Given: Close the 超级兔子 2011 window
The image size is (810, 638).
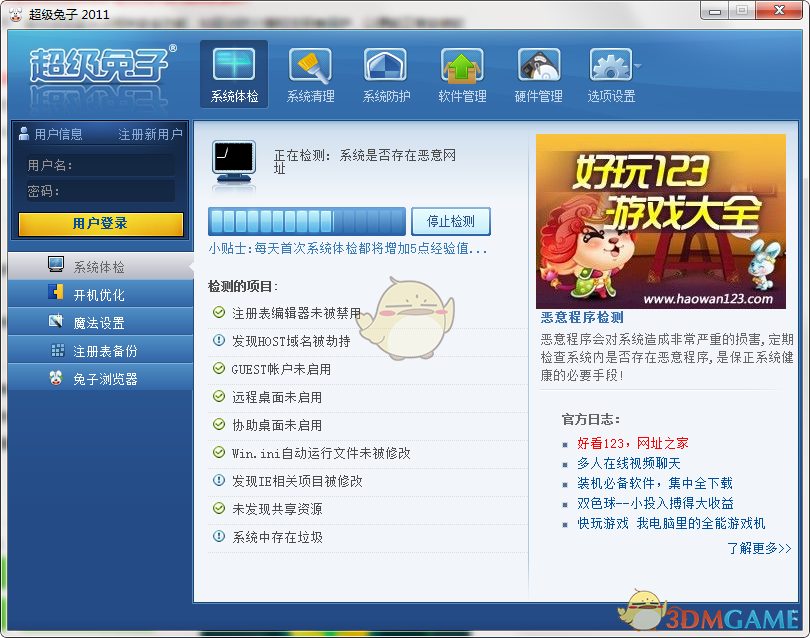Looking at the screenshot, I should 779,11.
